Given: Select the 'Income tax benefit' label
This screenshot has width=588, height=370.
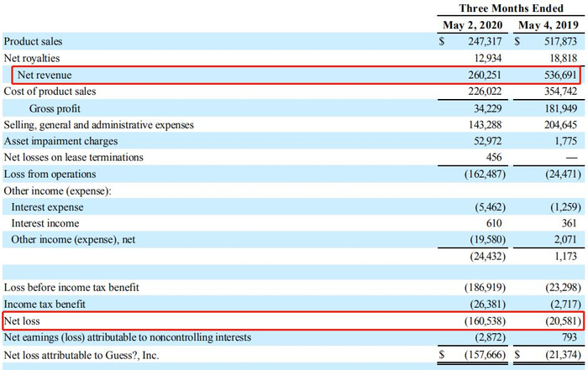Looking at the screenshot, I should [x=45, y=304].
